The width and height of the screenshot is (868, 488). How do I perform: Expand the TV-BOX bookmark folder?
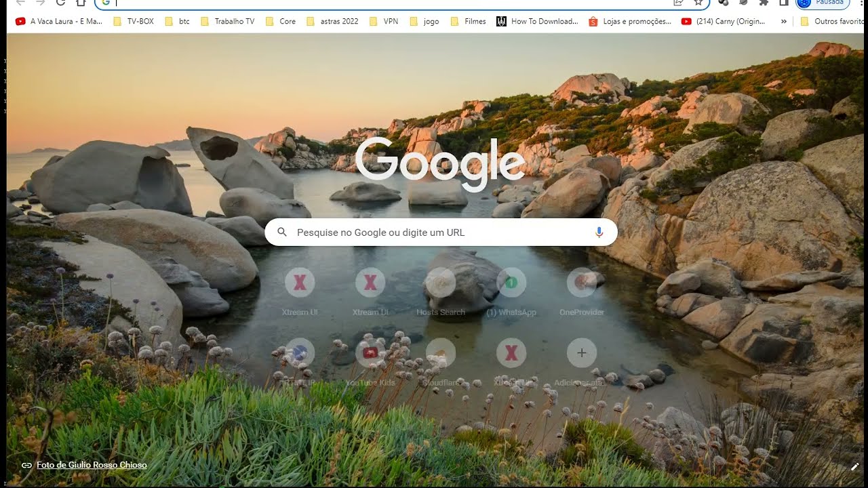click(x=134, y=21)
